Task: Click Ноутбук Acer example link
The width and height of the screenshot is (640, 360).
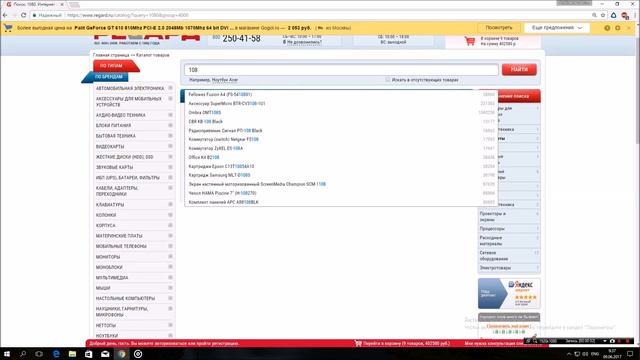Action: coord(224,80)
